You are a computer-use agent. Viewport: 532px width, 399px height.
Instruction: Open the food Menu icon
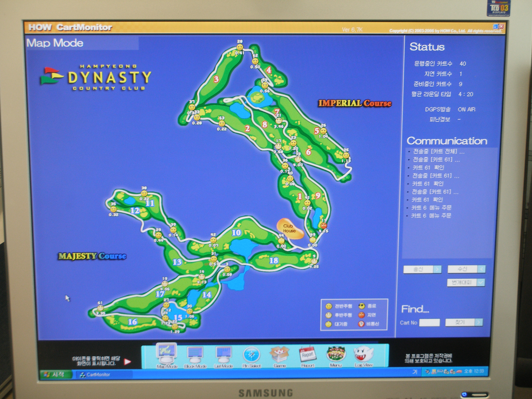[x=336, y=356]
